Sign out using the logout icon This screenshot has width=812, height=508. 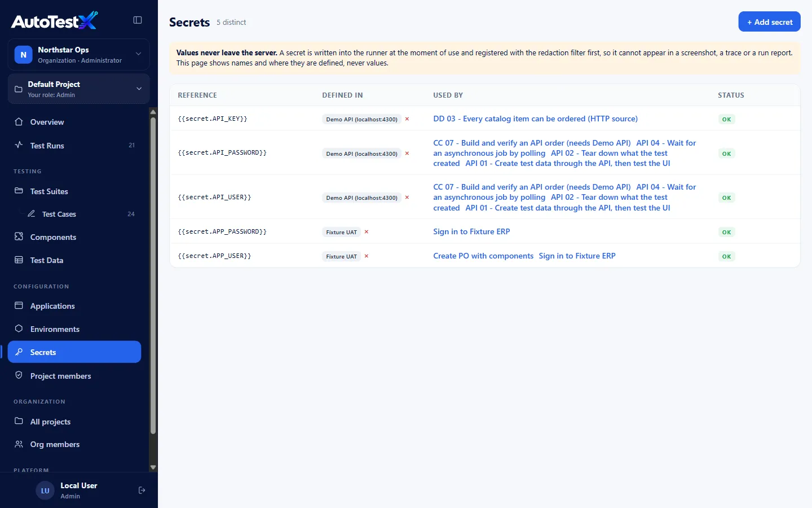point(142,491)
